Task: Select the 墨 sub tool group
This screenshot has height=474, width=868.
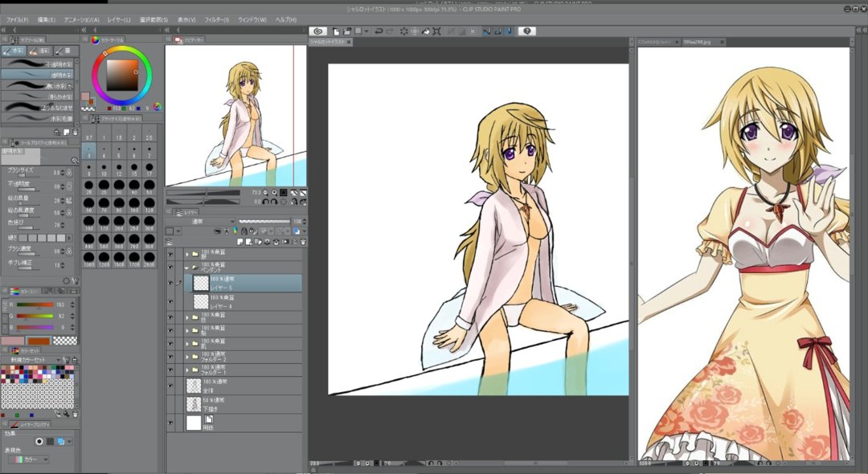Action: tap(66, 51)
